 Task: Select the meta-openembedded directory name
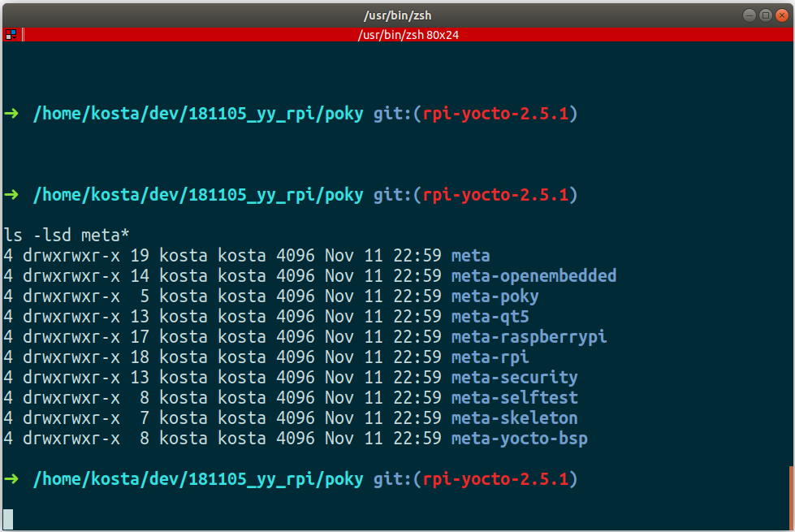click(x=534, y=275)
